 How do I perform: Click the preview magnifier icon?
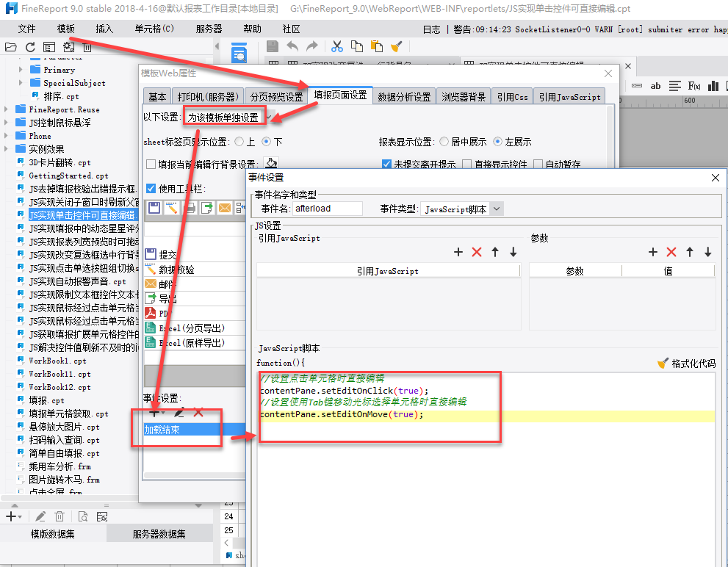(239, 52)
